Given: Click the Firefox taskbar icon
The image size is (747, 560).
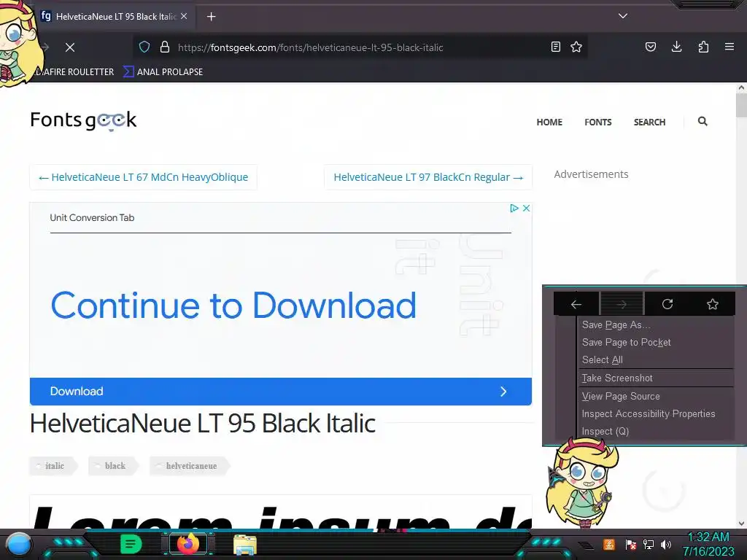Looking at the screenshot, I should (187, 544).
